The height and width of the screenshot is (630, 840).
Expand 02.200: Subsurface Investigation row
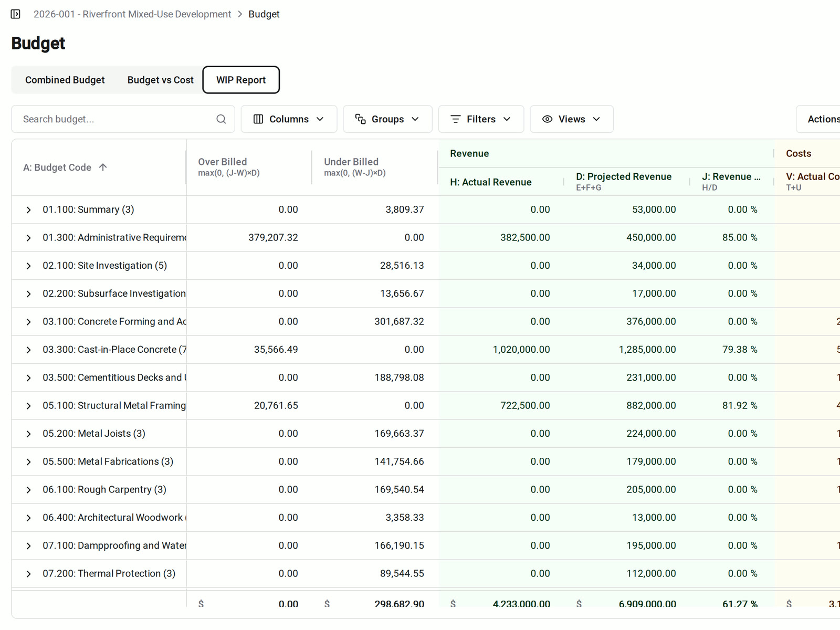coord(28,294)
